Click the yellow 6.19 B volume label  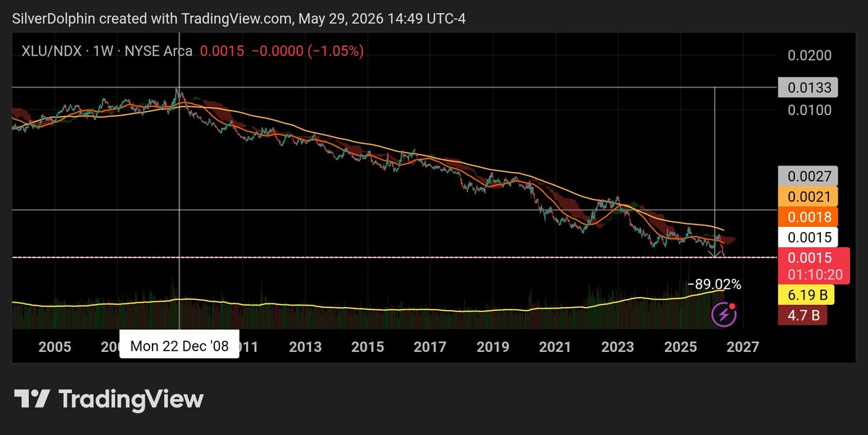click(x=807, y=294)
